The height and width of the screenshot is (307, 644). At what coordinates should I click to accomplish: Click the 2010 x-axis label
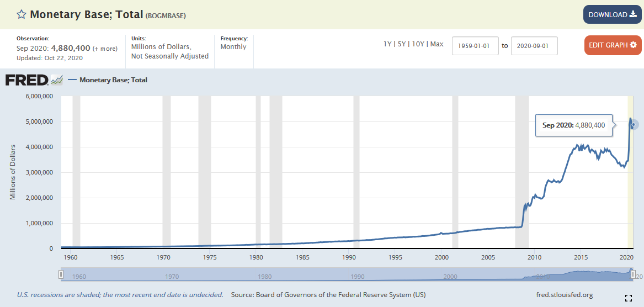534,257
